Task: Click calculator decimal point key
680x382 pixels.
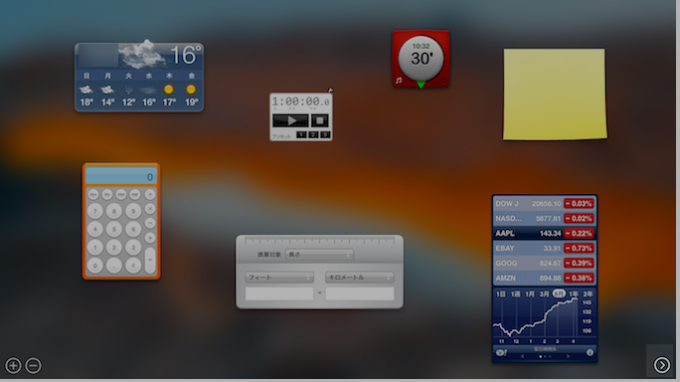Action: point(114,265)
